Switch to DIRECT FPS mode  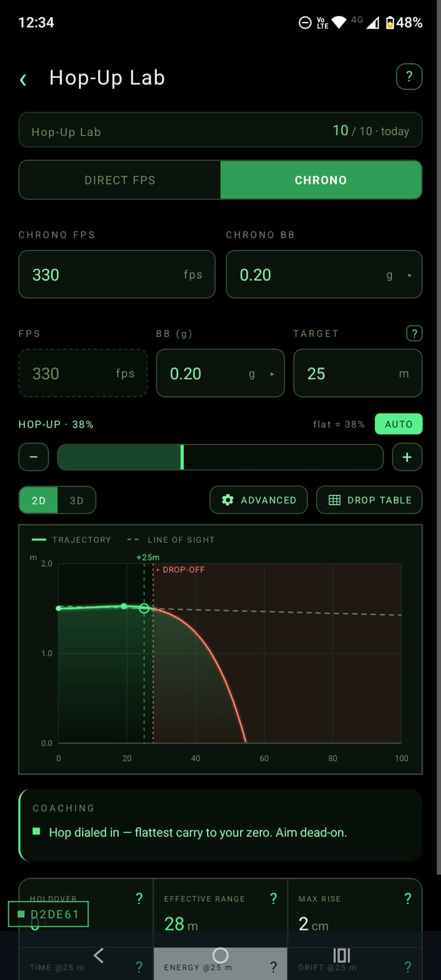tap(120, 180)
